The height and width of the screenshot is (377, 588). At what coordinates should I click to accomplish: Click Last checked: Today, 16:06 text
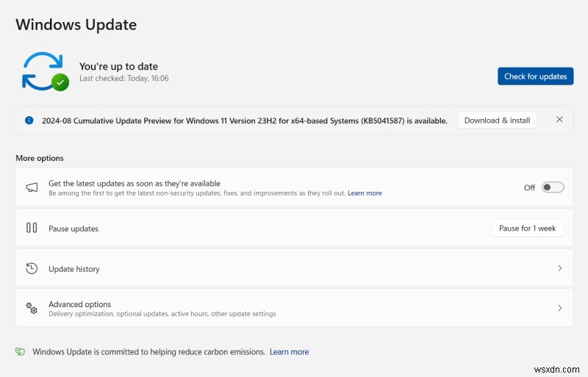[x=123, y=79]
